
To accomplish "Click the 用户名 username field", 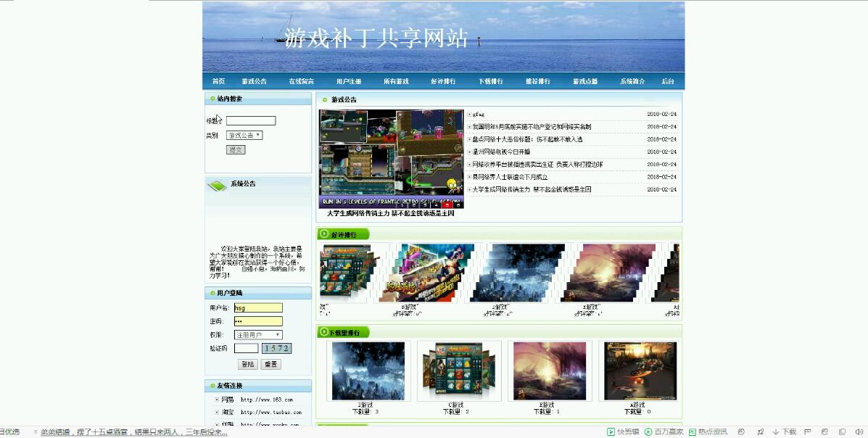I will (258, 308).
